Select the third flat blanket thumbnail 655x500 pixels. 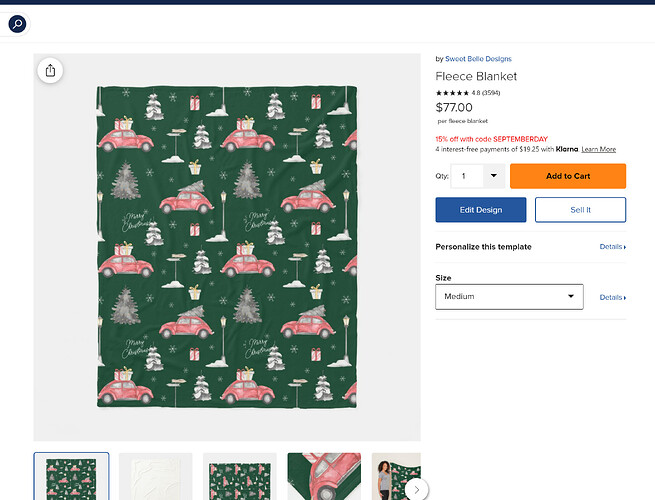pyautogui.click(x=240, y=477)
